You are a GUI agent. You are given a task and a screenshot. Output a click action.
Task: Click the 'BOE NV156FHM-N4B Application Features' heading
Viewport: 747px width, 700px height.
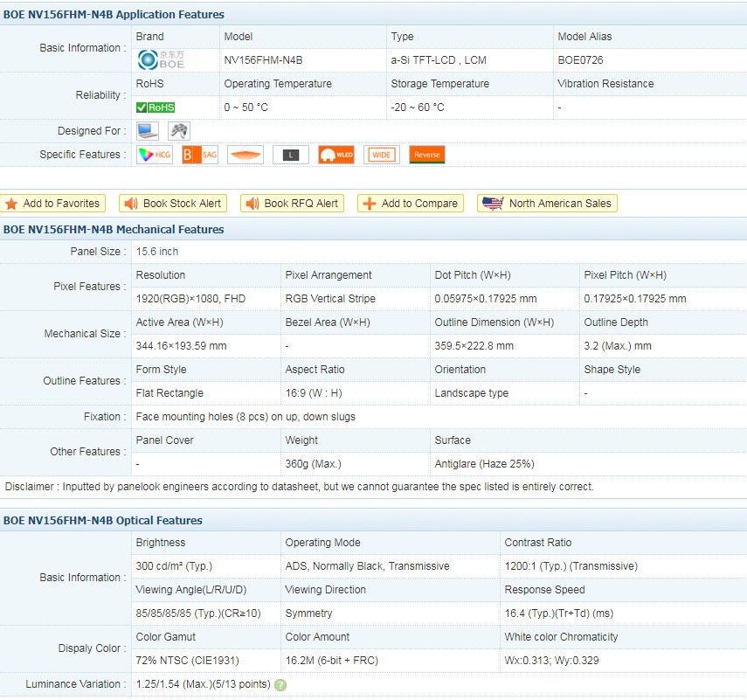point(114,14)
